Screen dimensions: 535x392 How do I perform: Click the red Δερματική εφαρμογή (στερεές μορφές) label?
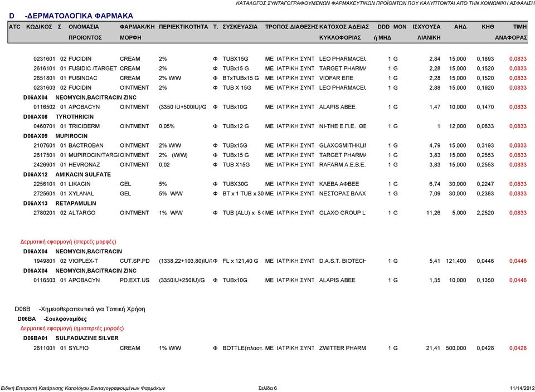point(68,242)
